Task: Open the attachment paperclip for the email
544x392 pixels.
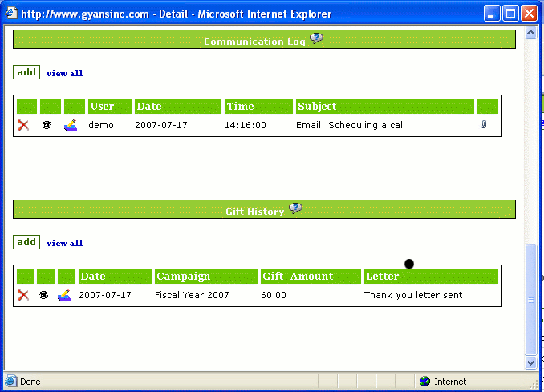Action: (x=484, y=125)
